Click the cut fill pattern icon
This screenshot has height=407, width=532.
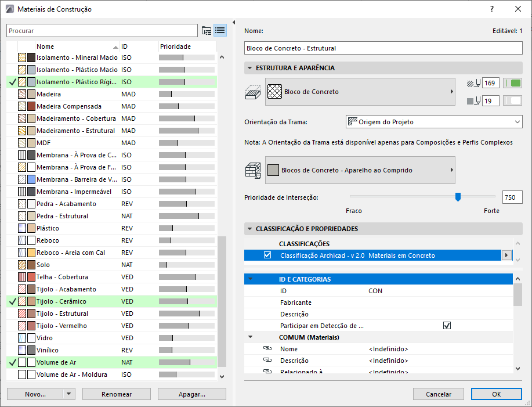(x=253, y=92)
